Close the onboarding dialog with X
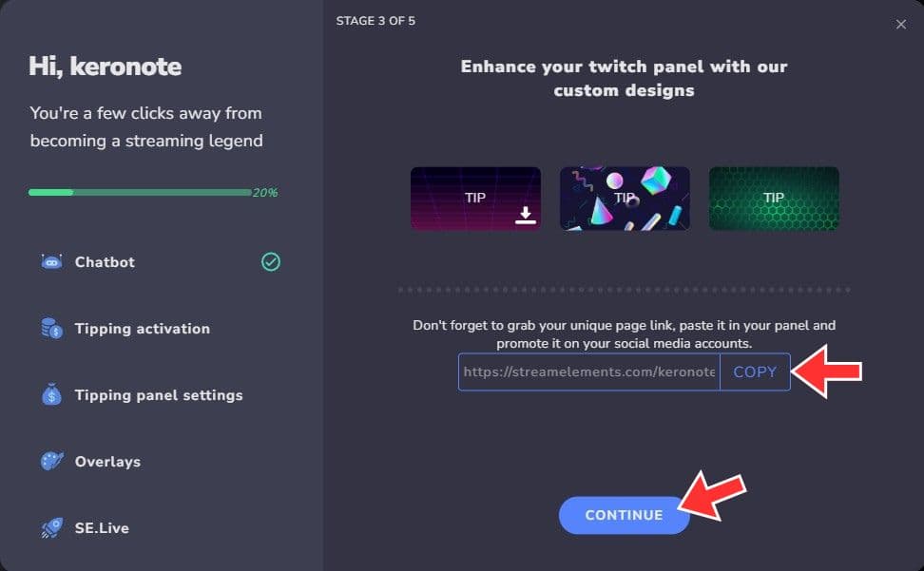This screenshot has height=571, width=924. [x=901, y=24]
